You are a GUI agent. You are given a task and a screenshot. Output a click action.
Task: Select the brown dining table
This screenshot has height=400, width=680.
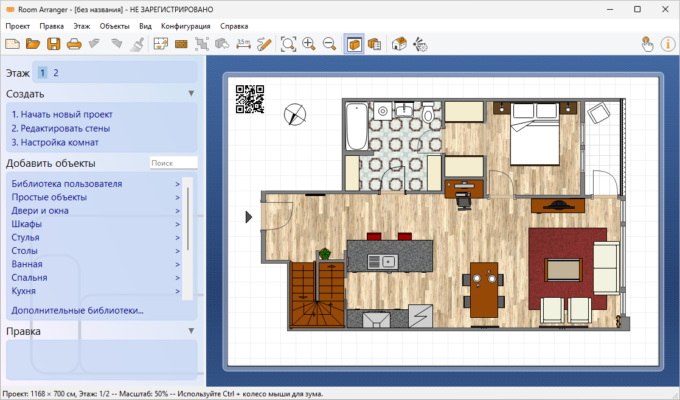click(x=484, y=289)
